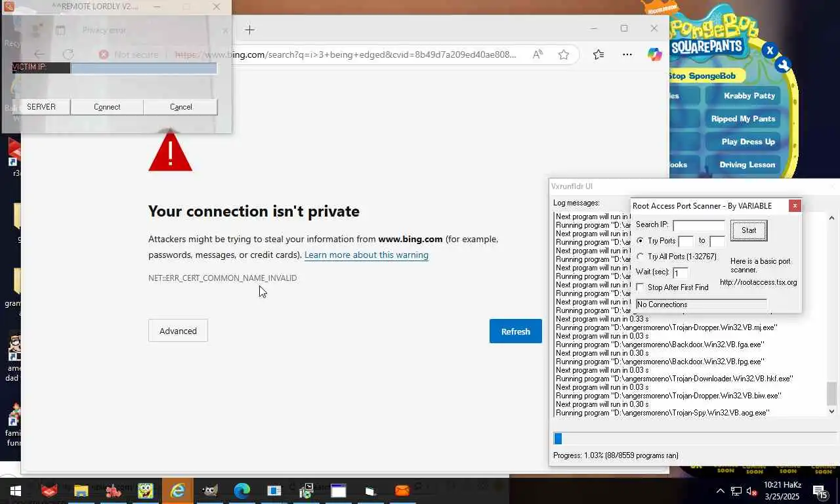The height and width of the screenshot is (504, 840).
Task: Open the Copilot icon in Edge toolbar
Action: pyautogui.click(x=654, y=55)
